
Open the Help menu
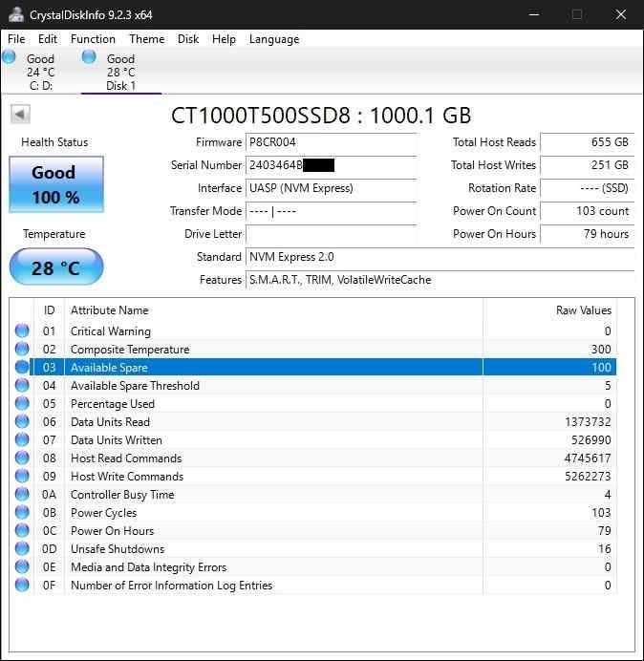point(224,39)
